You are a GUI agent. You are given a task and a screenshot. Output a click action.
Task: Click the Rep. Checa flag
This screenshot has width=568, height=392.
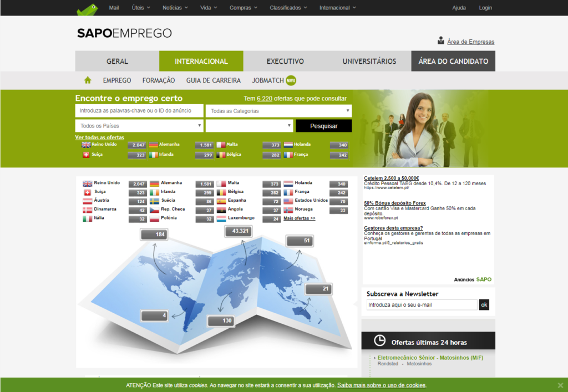pos(154,210)
